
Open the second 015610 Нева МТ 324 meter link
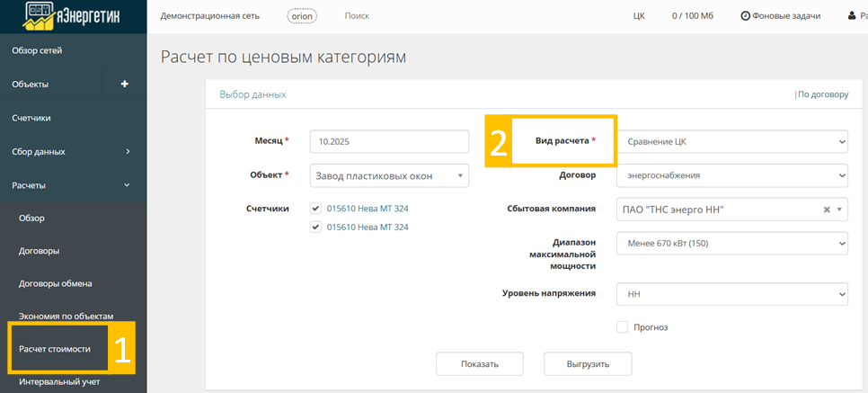pos(368,227)
